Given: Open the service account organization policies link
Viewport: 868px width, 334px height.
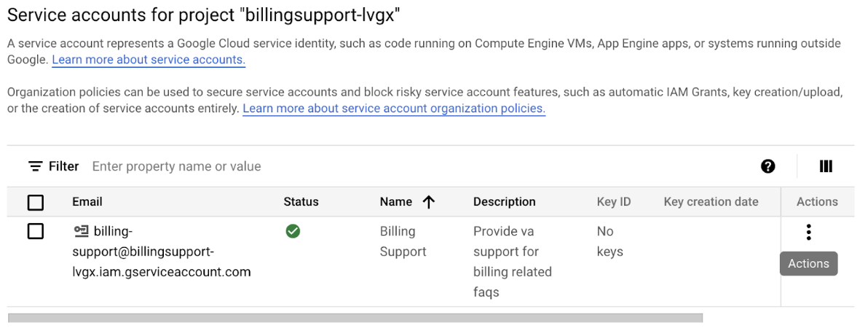Looking at the screenshot, I should (x=394, y=109).
